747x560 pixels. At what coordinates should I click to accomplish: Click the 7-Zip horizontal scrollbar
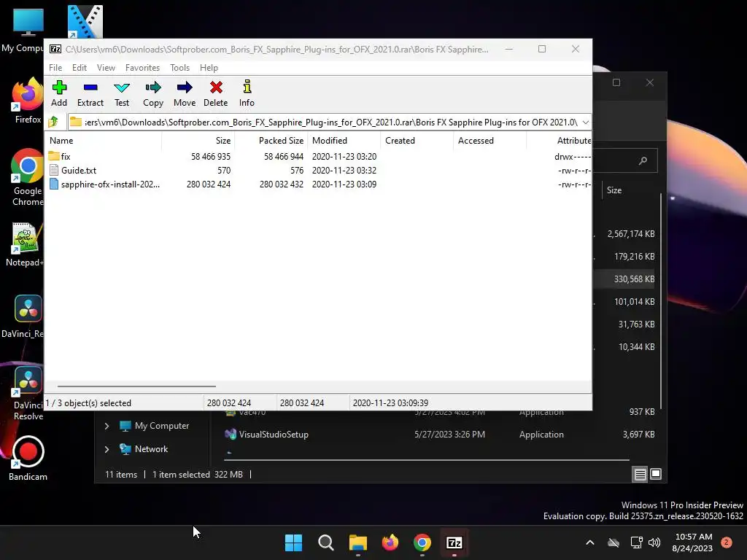pyautogui.click(x=136, y=386)
